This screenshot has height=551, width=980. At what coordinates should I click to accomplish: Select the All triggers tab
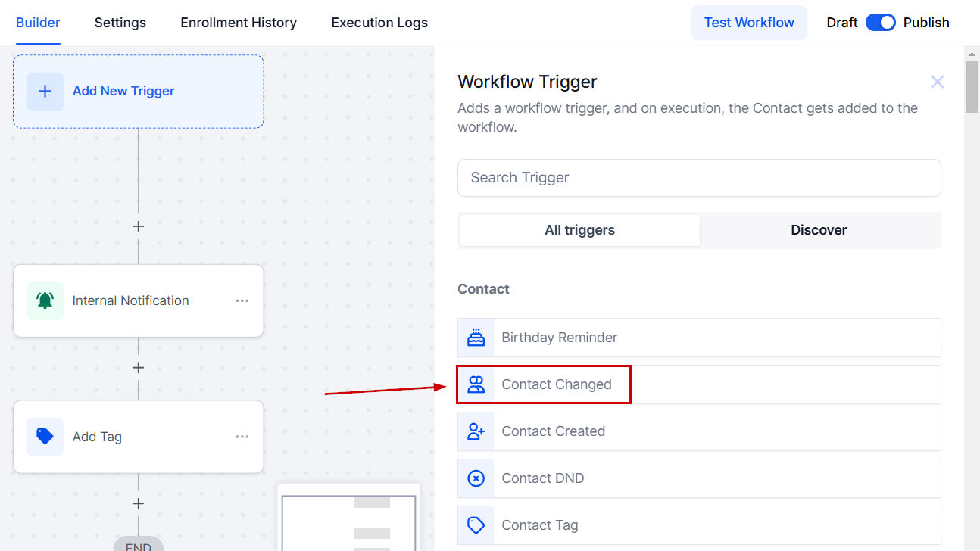[x=580, y=230]
